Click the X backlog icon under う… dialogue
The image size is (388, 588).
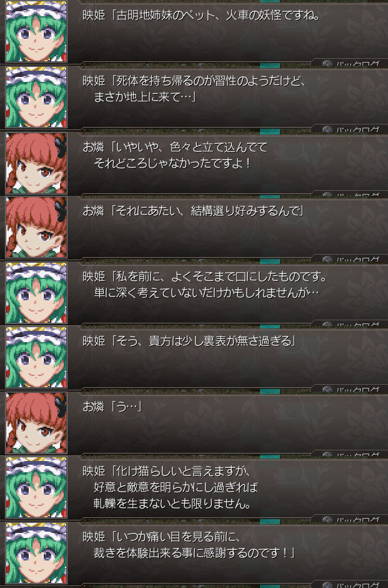(327, 454)
